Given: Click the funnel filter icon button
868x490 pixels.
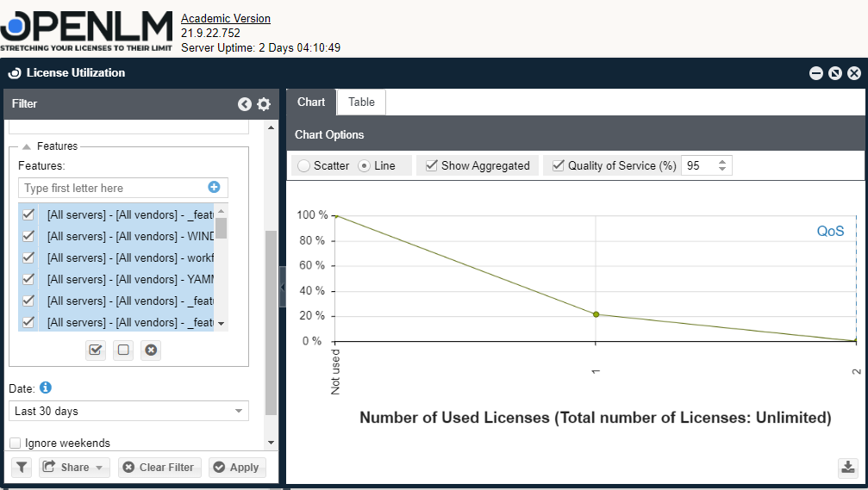Looking at the screenshot, I should (22, 467).
